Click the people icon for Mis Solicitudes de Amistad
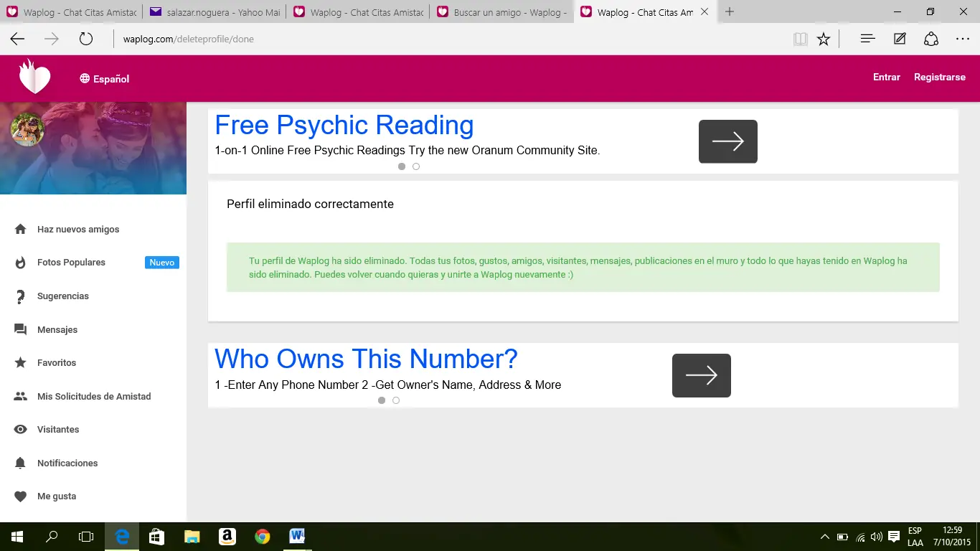Image resolution: width=980 pixels, height=551 pixels. point(21,396)
